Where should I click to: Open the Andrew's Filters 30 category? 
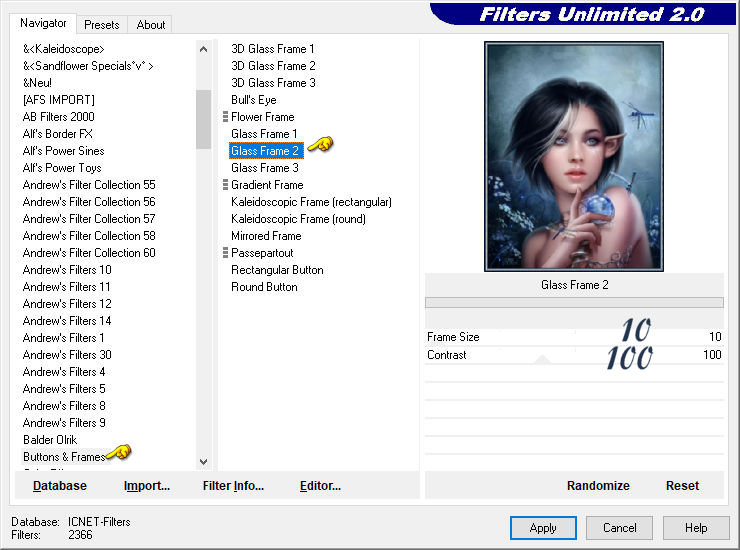click(x=67, y=355)
